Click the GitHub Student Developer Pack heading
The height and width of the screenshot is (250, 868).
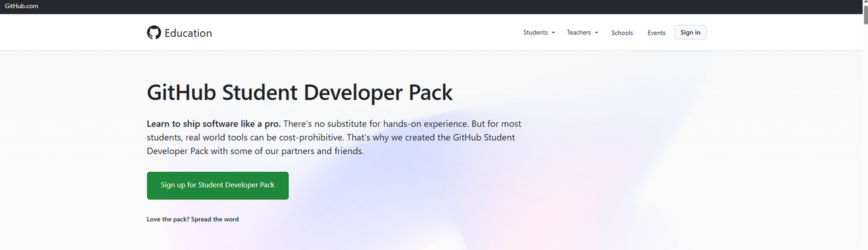pyautogui.click(x=299, y=92)
